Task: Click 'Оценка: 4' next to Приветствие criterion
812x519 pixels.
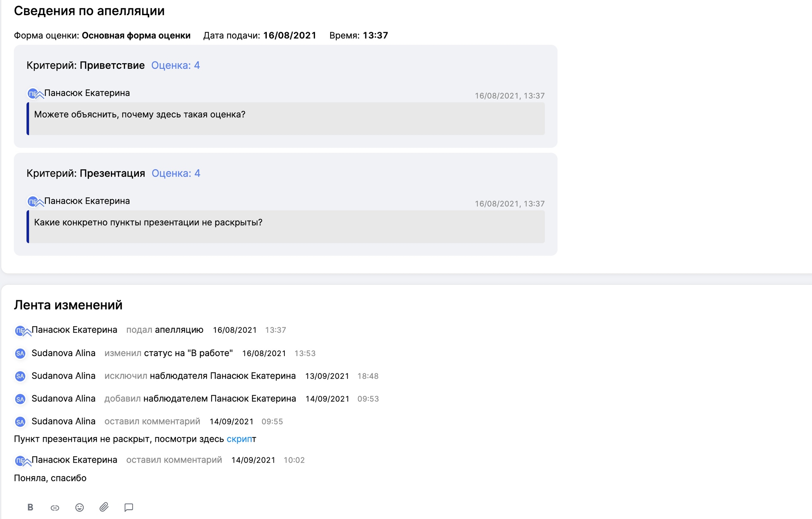Action: coord(175,65)
